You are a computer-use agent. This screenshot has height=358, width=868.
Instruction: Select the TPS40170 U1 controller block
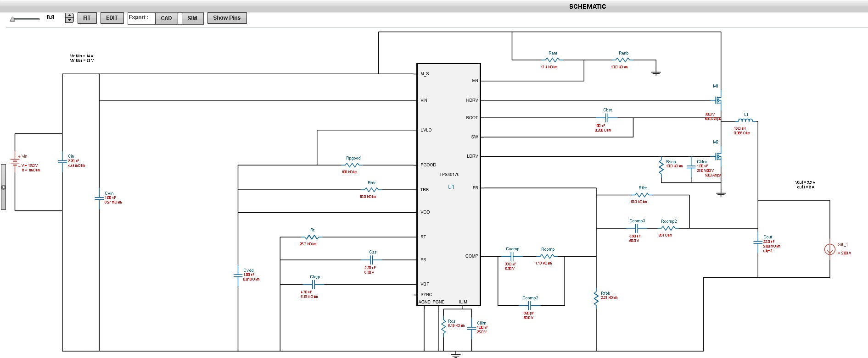(448, 184)
